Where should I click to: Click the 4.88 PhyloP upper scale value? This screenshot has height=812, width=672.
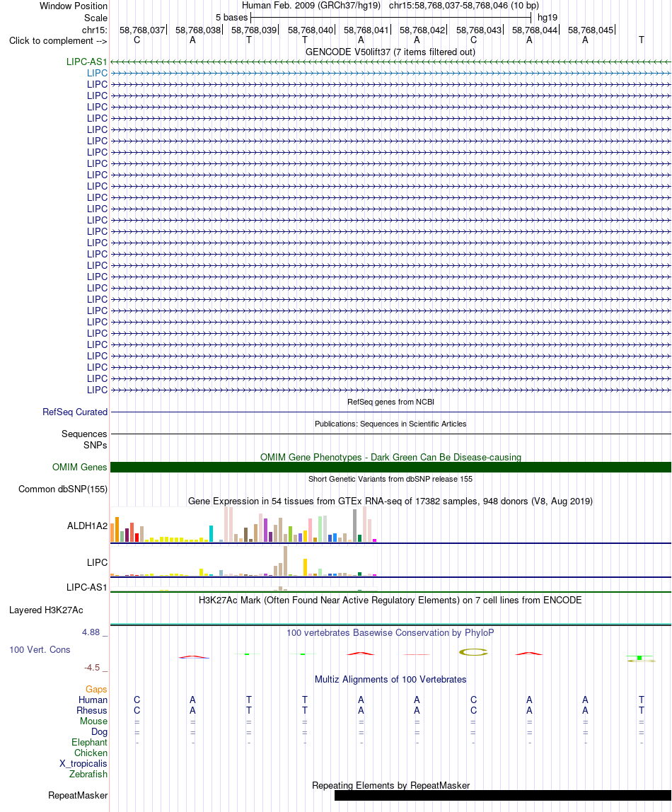(x=91, y=632)
